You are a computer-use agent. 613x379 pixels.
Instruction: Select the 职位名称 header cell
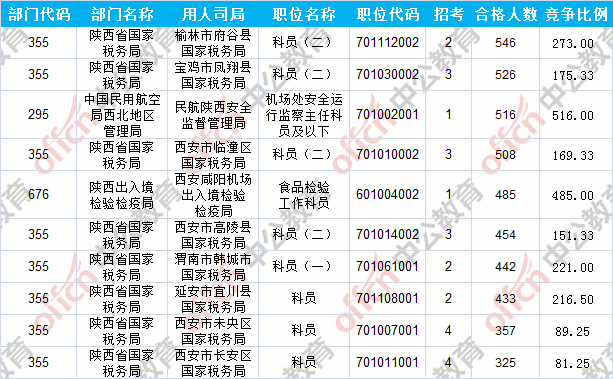tap(304, 14)
